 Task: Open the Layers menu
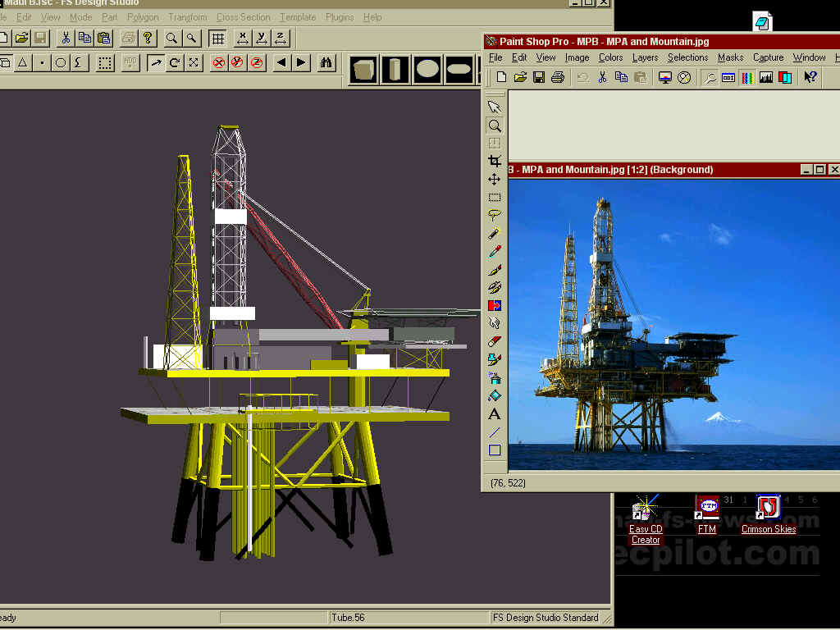pos(645,57)
